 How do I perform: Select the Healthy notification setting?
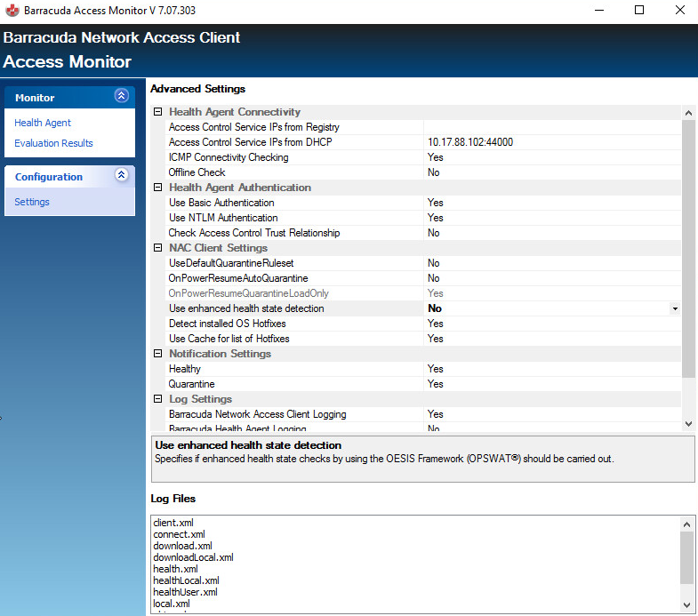pyautogui.click(x=422, y=370)
